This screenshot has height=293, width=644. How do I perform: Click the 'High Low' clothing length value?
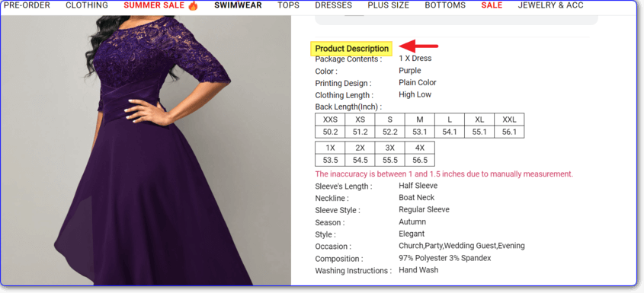415,94
